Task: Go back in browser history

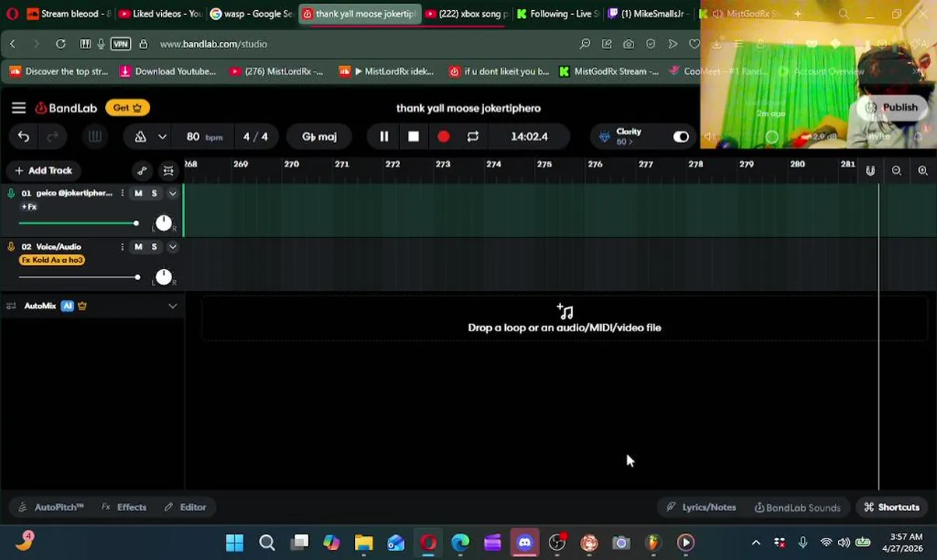Action: 12,44
